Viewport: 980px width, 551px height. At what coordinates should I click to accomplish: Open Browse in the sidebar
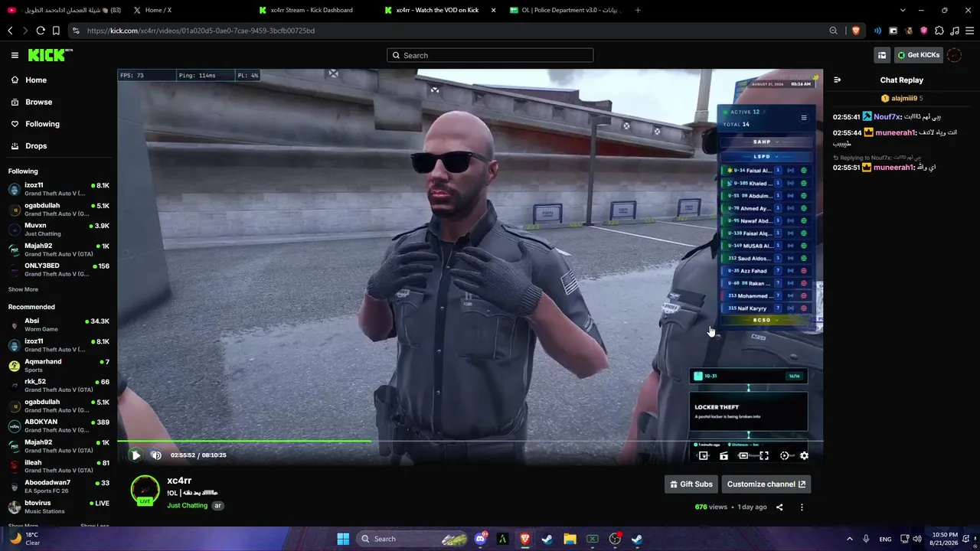coord(38,102)
